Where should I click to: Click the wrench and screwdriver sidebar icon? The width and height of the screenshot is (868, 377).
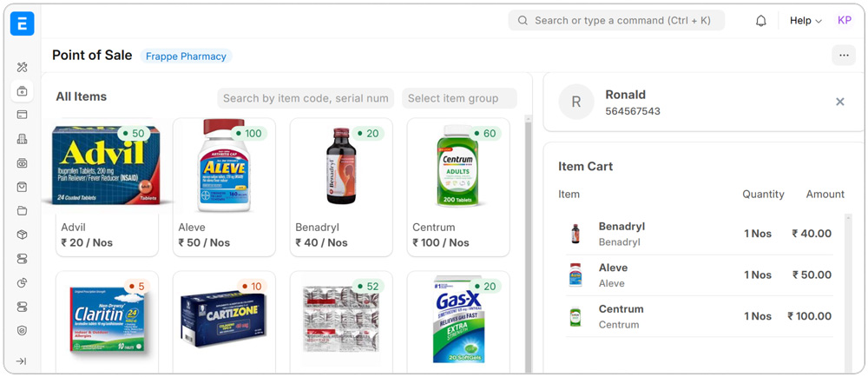23,67
